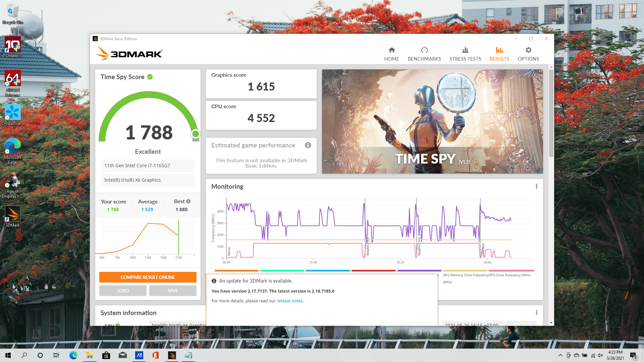
Task: Open Cortana from the taskbar
Action: (x=40, y=355)
